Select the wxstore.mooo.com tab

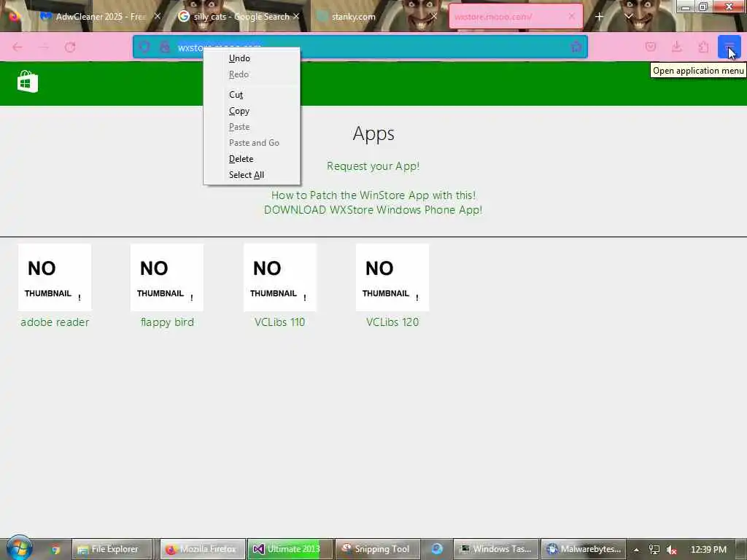(x=516, y=17)
